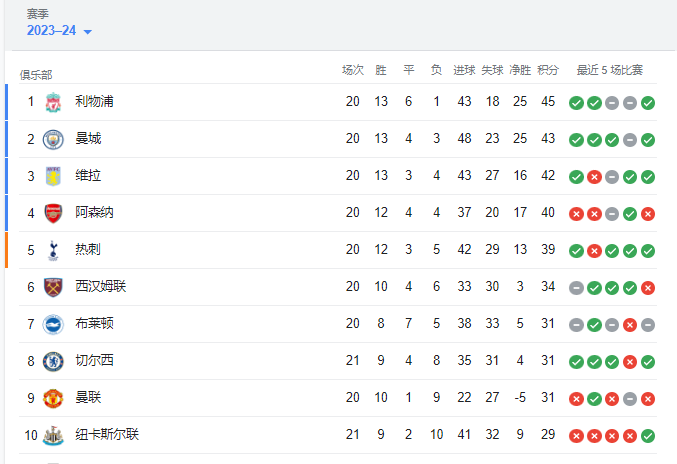Click the Arsenal crest icon
Screen dimensions: 677x464
pos(53,213)
